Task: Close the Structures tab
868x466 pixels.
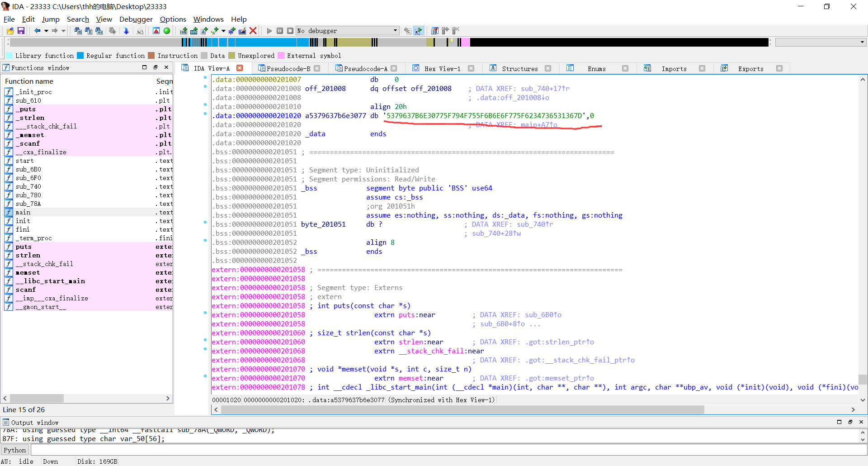Action: (548, 68)
